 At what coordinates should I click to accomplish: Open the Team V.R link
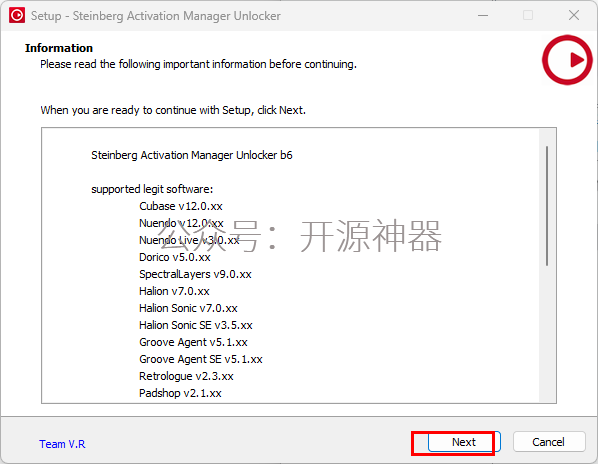pyautogui.click(x=62, y=444)
